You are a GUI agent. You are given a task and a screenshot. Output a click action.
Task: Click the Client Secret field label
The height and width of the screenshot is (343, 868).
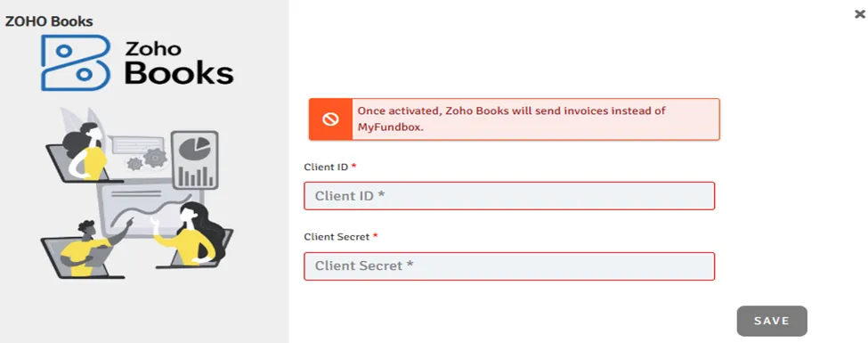[x=337, y=237]
